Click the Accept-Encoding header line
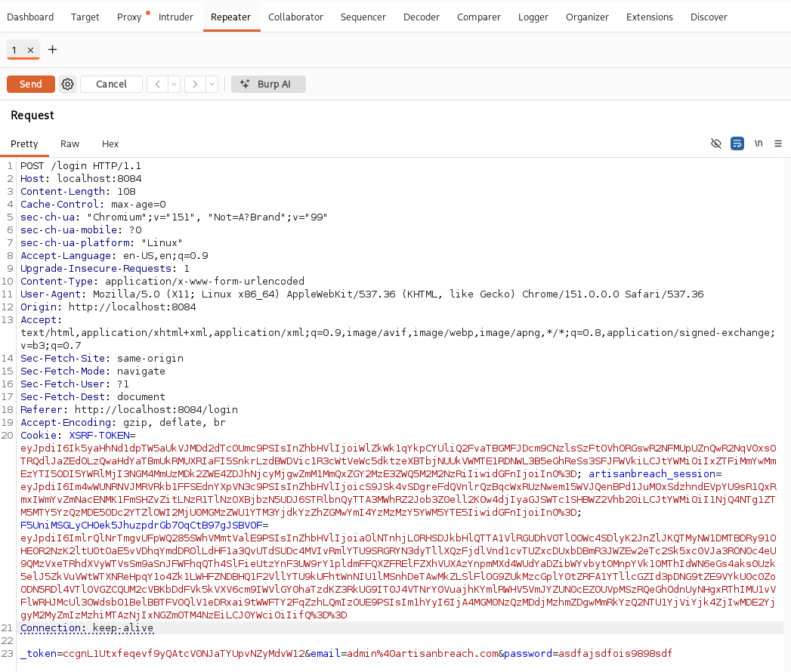This screenshot has width=791, height=672. click(x=123, y=423)
